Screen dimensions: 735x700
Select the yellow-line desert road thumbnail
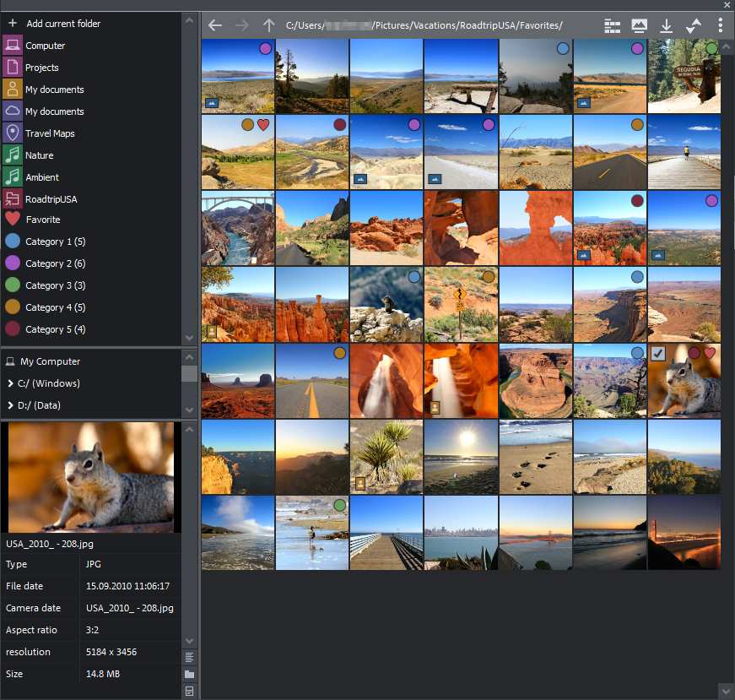pos(312,381)
